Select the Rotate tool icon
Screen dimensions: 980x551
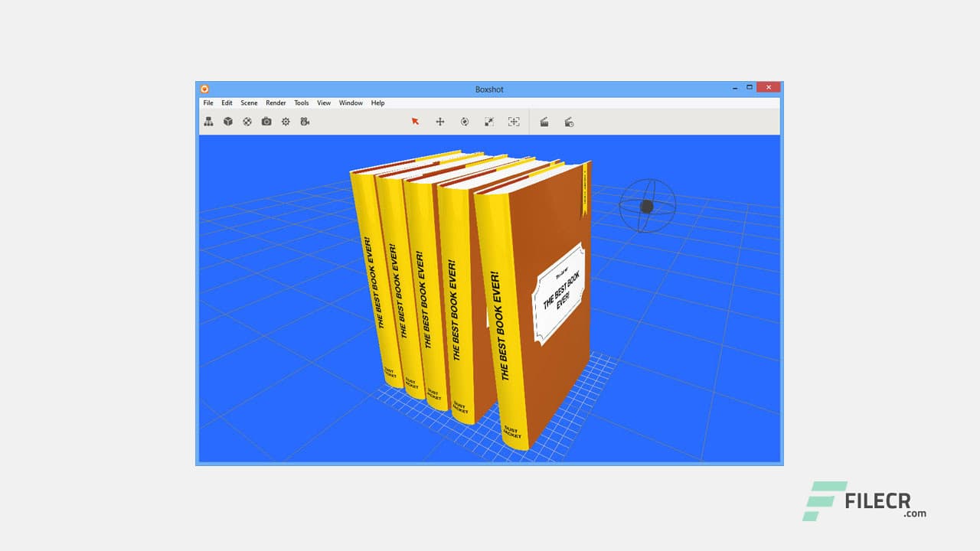tap(465, 122)
